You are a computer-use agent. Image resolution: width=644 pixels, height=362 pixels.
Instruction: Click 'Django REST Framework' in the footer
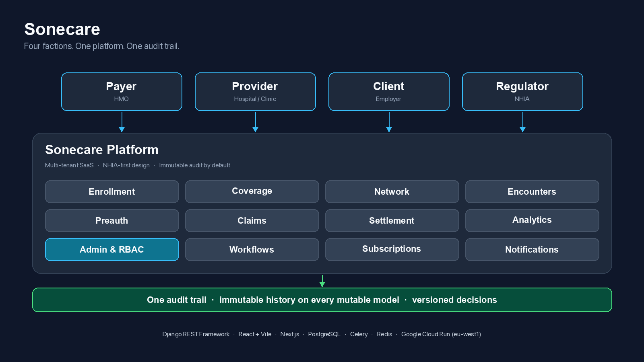click(196, 334)
